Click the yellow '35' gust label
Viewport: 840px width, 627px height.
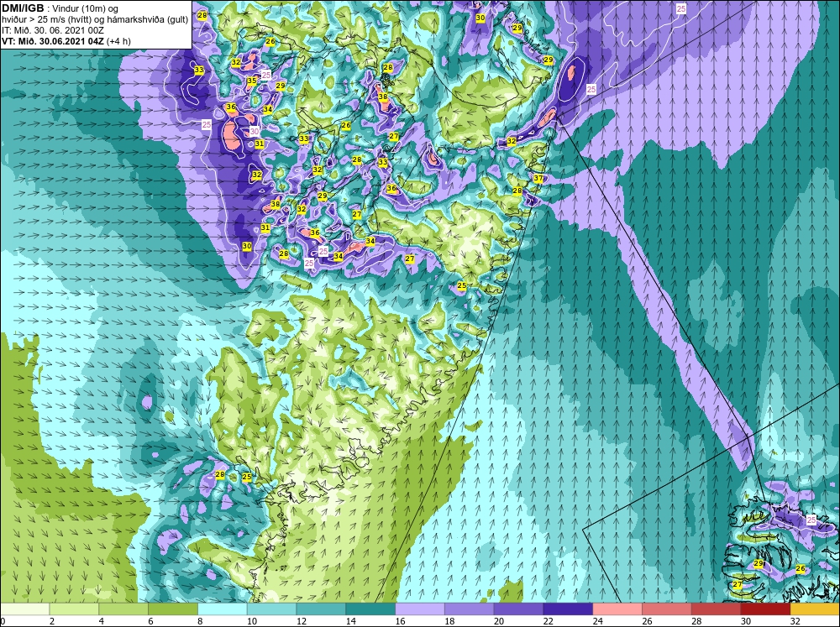point(252,81)
